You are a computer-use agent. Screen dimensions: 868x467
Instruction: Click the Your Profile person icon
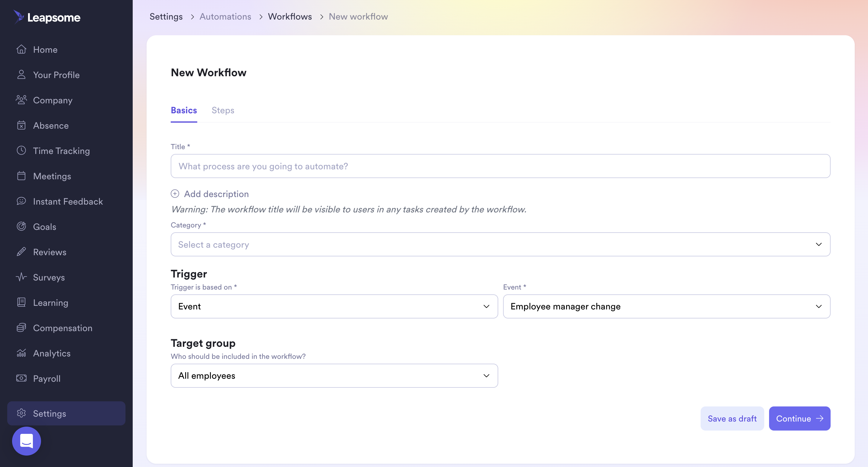[21, 75]
